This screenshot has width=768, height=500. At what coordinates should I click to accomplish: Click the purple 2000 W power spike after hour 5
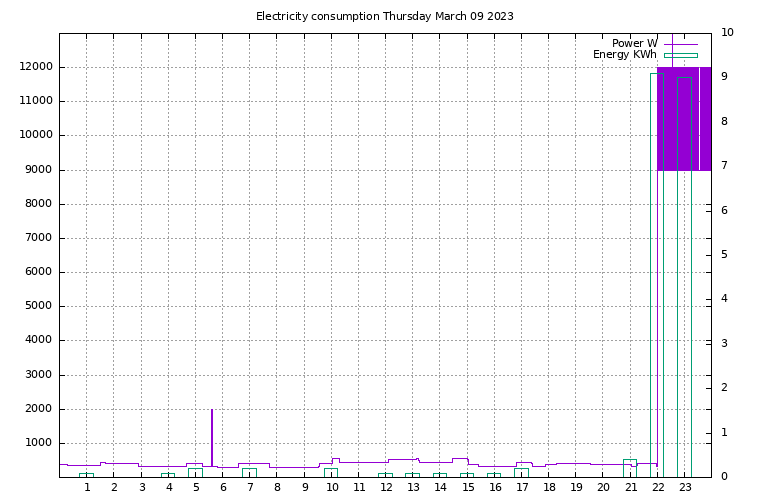(x=212, y=437)
